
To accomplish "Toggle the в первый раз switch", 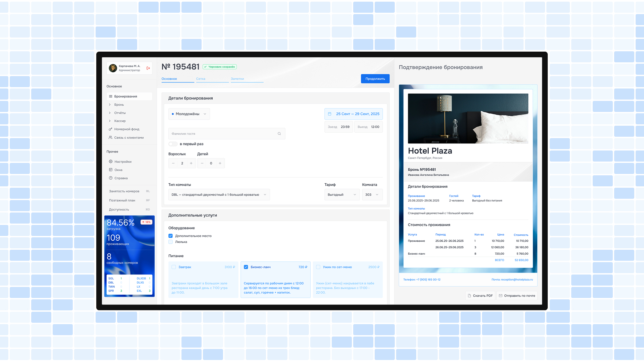I will click(x=173, y=144).
